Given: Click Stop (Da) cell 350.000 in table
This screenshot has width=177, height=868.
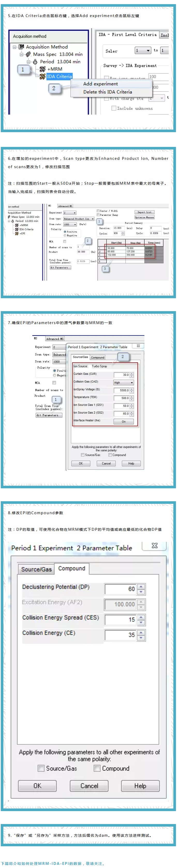Looking at the screenshot, I should 135,255.
